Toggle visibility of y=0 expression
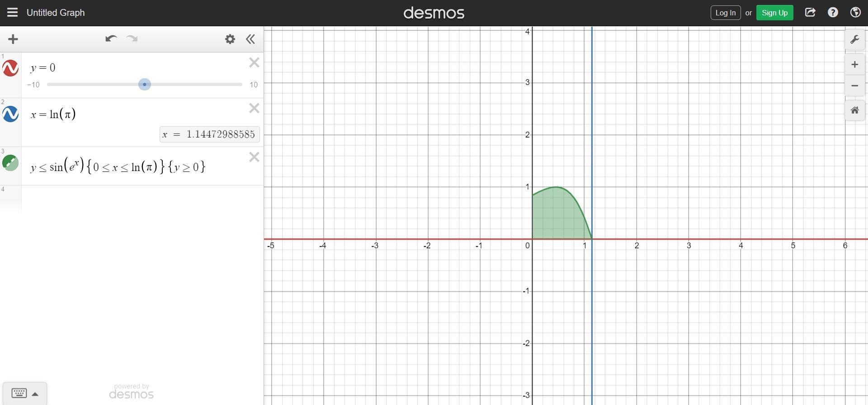868x405 pixels. tap(10, 68)
